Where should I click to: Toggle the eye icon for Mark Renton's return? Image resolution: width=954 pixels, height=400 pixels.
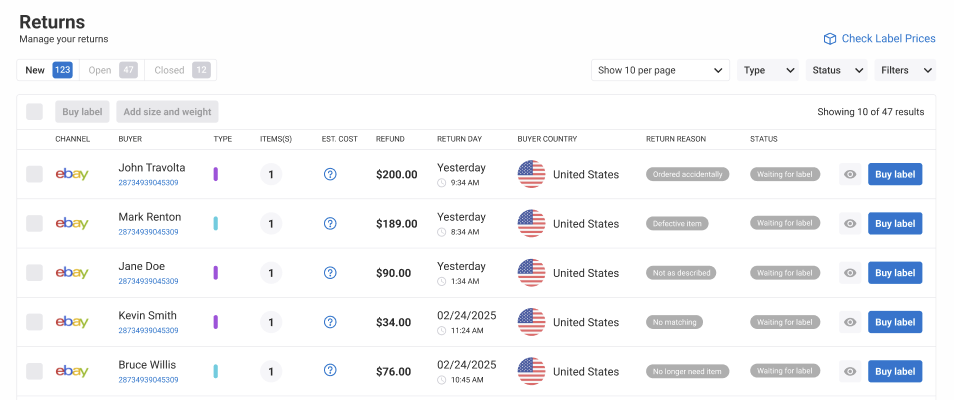tap(850, 224)
